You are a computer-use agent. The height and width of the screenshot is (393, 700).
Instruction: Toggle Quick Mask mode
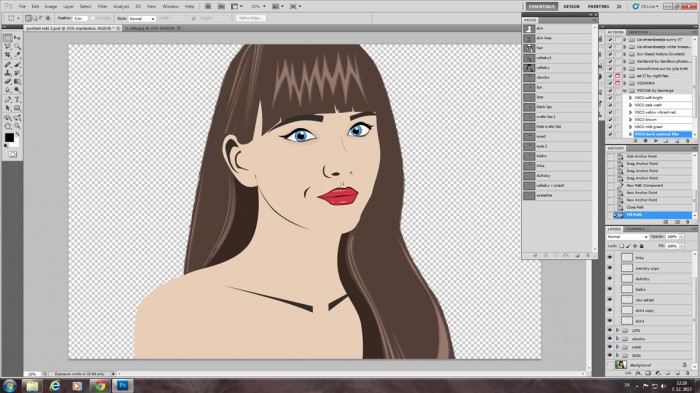tap(12, 155)
